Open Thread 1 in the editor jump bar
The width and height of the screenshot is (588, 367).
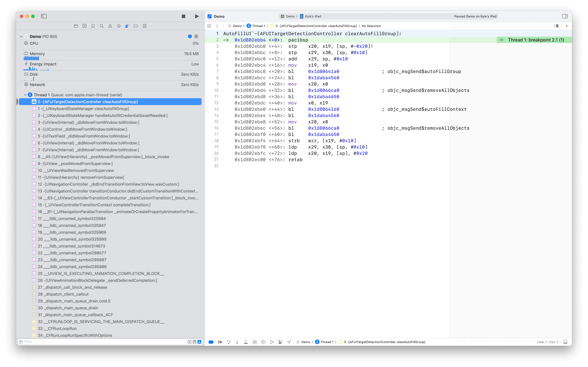[x=256, y=26]
